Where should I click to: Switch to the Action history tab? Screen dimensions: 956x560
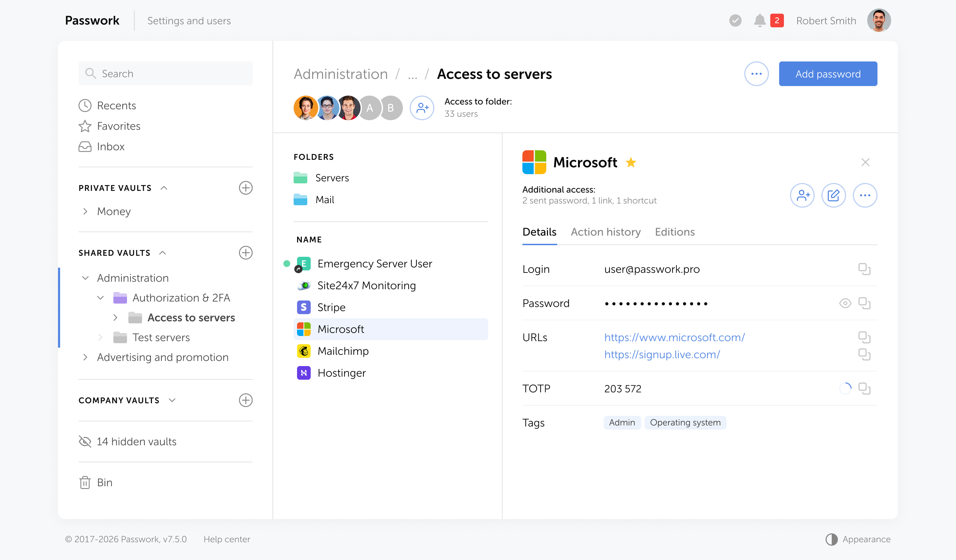(x=605, y=232)
